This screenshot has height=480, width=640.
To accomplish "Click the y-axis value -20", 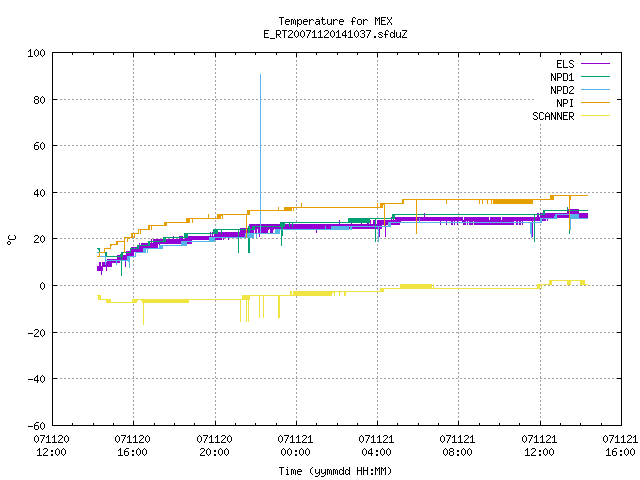I will (x=36, y=333).
